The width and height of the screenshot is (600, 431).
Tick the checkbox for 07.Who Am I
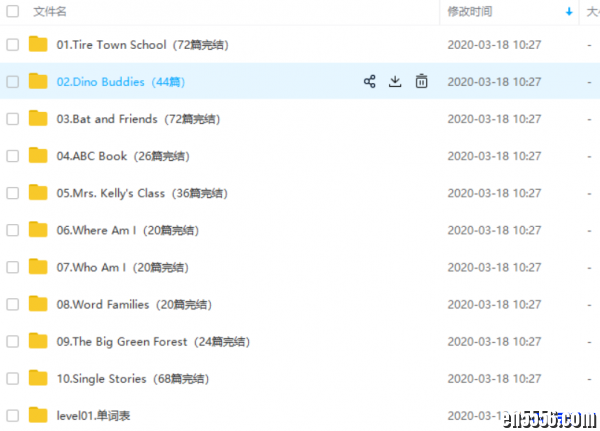pyautogui.click(x=12, y=267)
